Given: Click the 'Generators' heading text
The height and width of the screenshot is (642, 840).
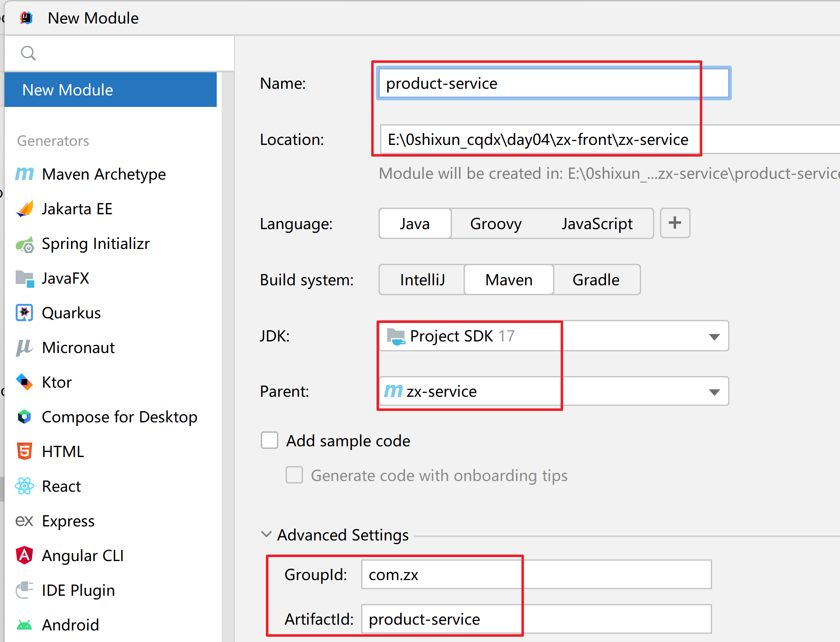Looking at the screenshot, I should tap(53, 141).
